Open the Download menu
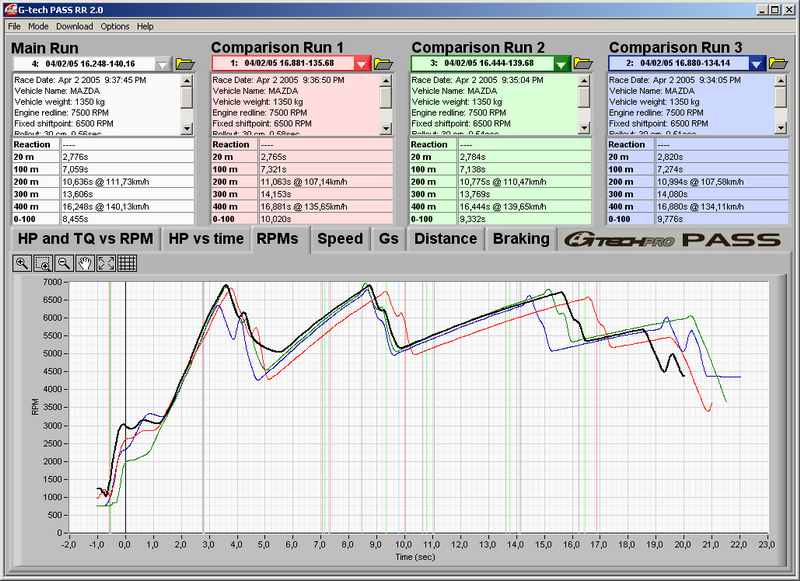Viewport: 800px width, 581px height. 74,27
